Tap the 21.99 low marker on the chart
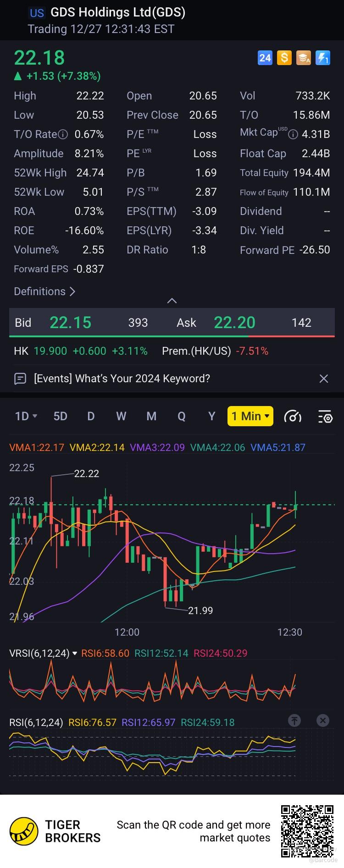This screenshot has height=868, width=344. tap(200, 610)
